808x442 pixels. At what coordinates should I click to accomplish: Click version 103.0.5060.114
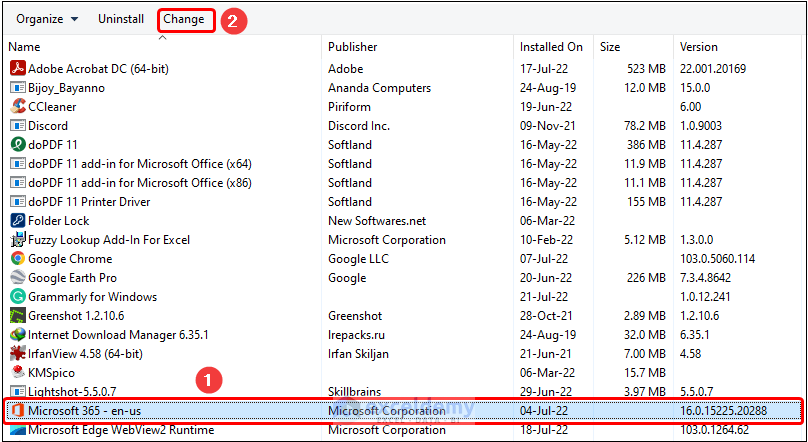pyautogui.click(x=717, y=259)
